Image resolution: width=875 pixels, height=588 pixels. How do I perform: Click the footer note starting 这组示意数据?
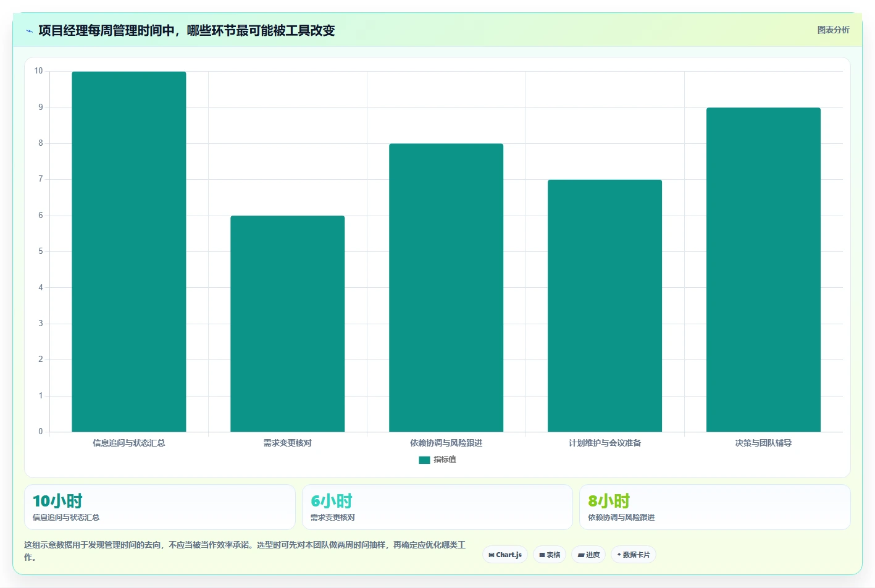tap(245, 551)
